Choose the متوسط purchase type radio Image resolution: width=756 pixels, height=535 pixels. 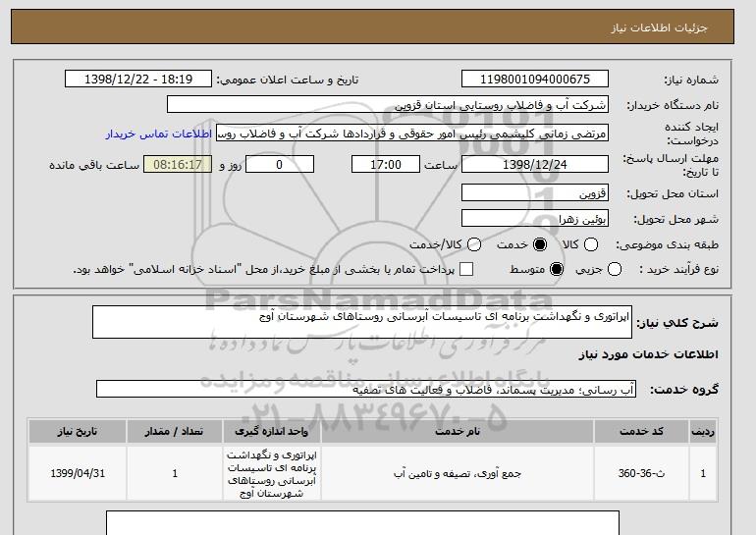[557, 269]
